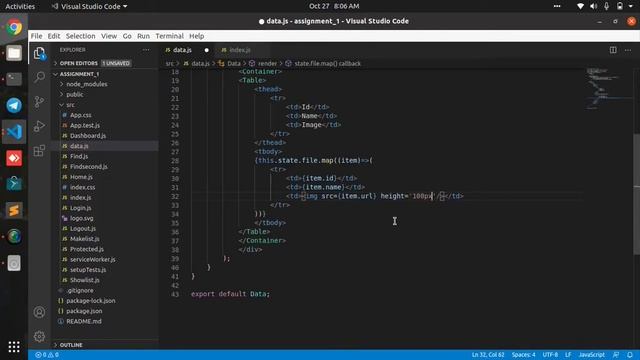
Task: Open the notifications bell in status bar
Action: [x=630, y=355]
